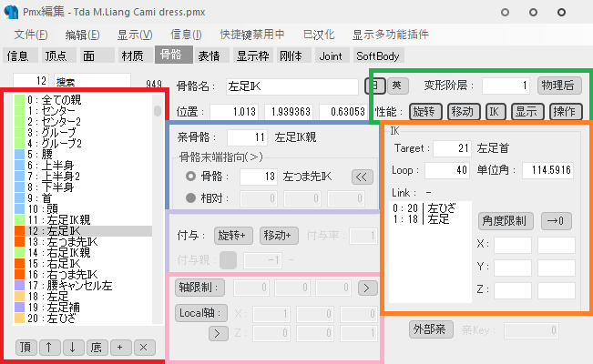Select bone 13 : 左つま先IK in list
The width and height of the screenshot is (593, 364).
83,241
